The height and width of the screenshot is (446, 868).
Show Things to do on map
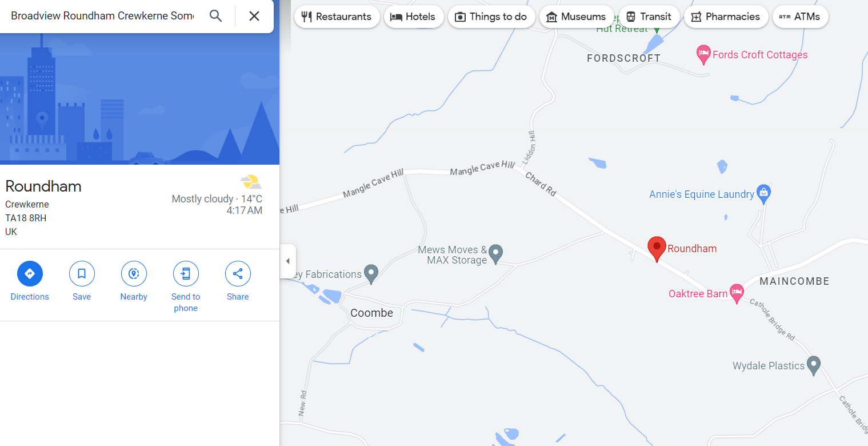(491, 17)
